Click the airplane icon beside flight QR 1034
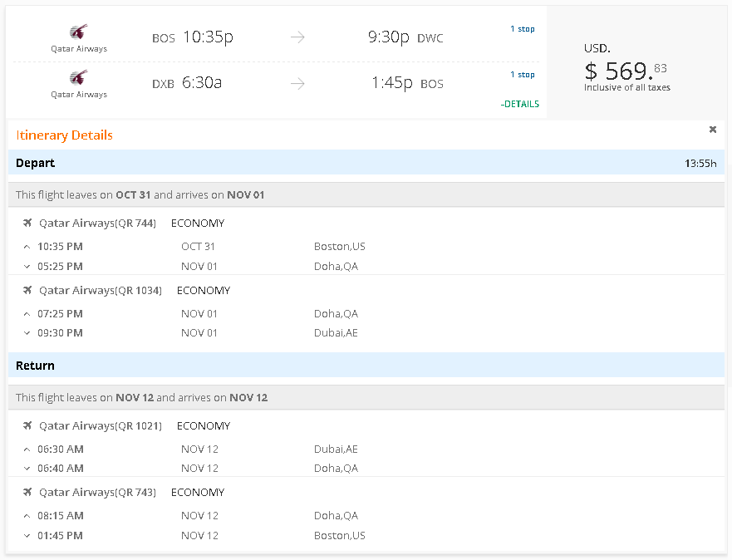This screenshot has width=732, height=560. [x=27, y=290]
